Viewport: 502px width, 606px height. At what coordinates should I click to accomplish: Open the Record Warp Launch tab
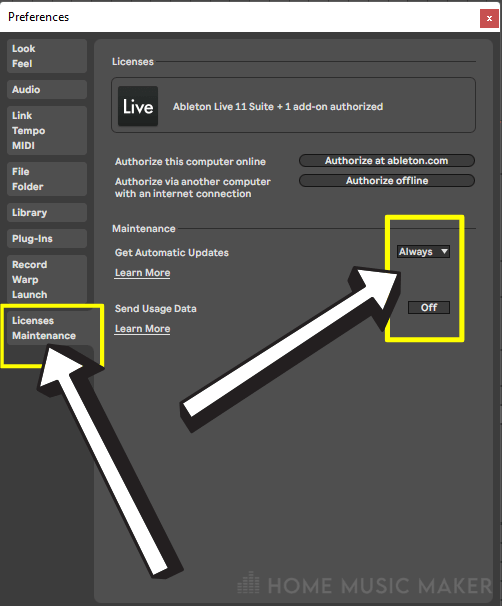47,279
